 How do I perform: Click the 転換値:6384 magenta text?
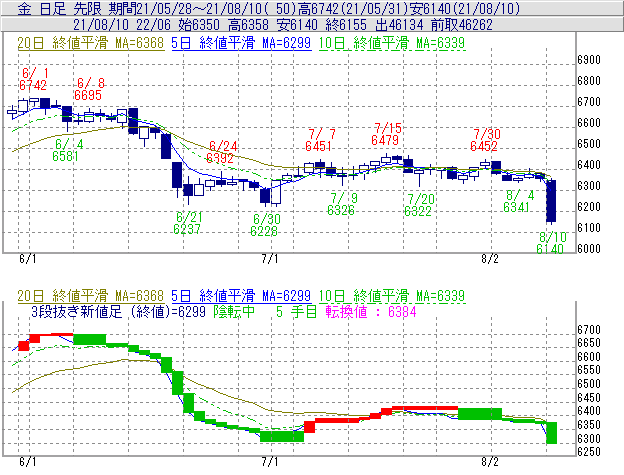point(371,311)
